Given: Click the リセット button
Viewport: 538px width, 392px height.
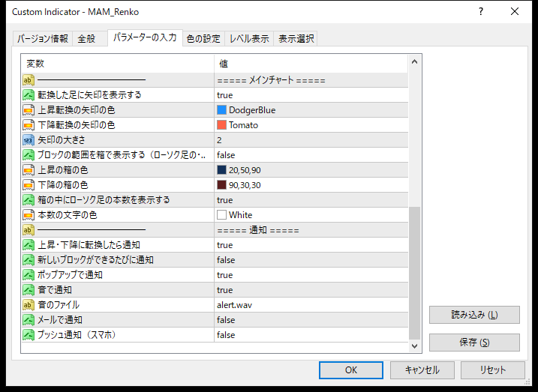Looking at the screenshot, I should pyautogui.click(x=493, y=370).
